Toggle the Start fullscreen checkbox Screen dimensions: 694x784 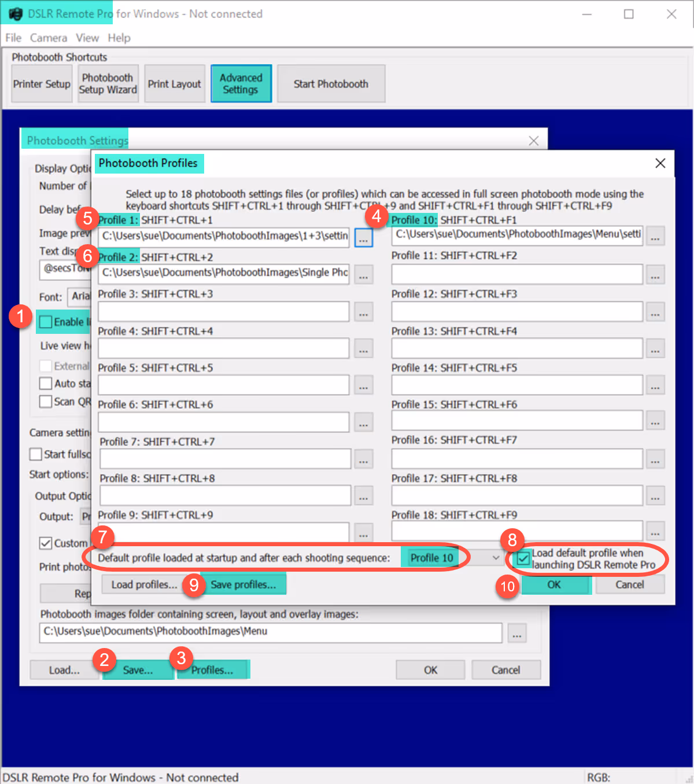36,454
